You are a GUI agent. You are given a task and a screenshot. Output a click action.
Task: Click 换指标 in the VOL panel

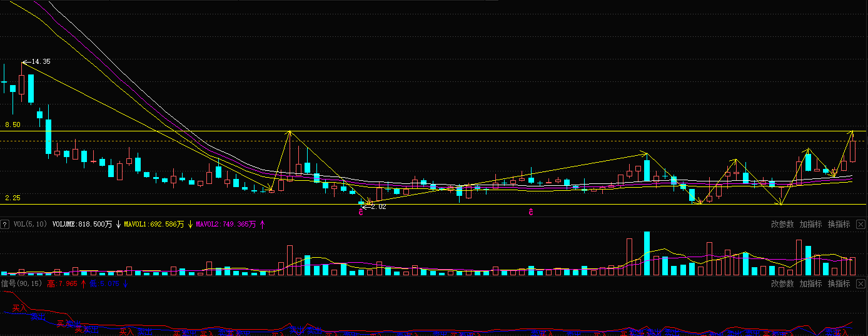pos(839,224)
